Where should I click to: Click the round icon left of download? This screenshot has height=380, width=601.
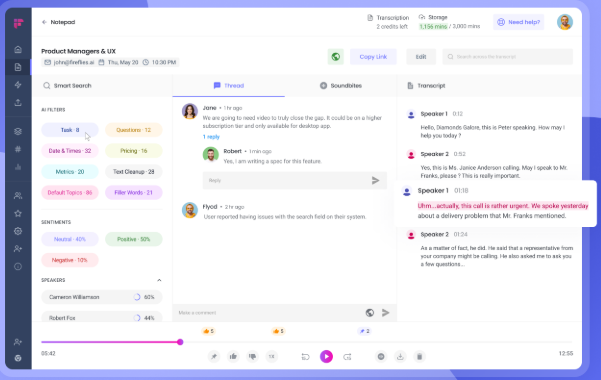(381, 357)
